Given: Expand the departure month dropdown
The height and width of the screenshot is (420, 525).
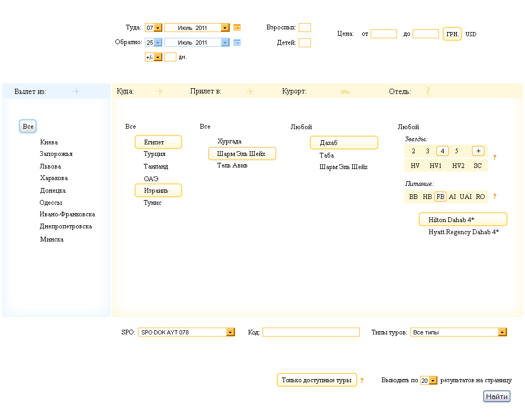Looking at the screenshot, I should coord(225,28).
